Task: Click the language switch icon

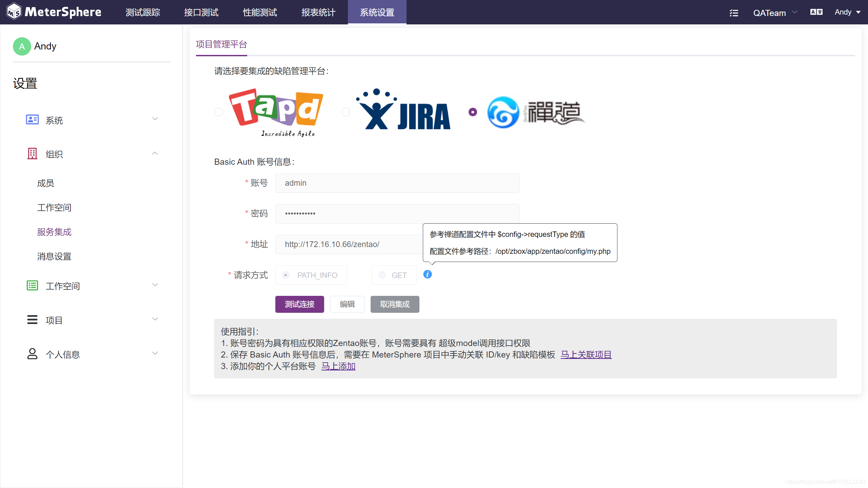Action: pos(816,12)
